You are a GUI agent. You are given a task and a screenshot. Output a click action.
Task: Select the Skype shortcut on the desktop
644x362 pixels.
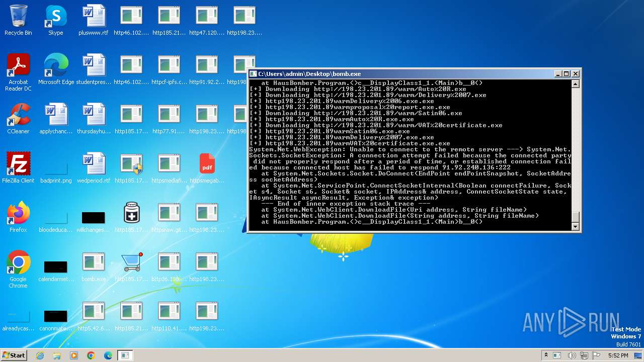[56, 20]
